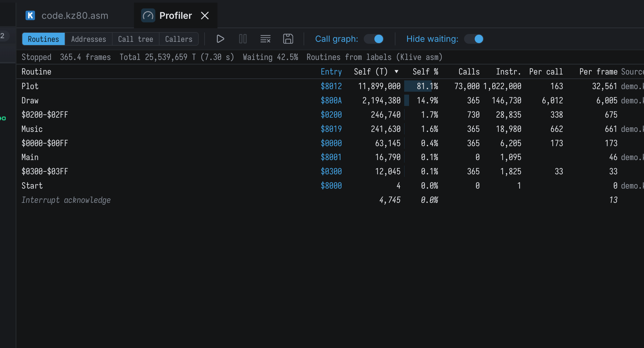Clear profiler data with list-clear icon
644x348 pixels.
tap(265, 39)
